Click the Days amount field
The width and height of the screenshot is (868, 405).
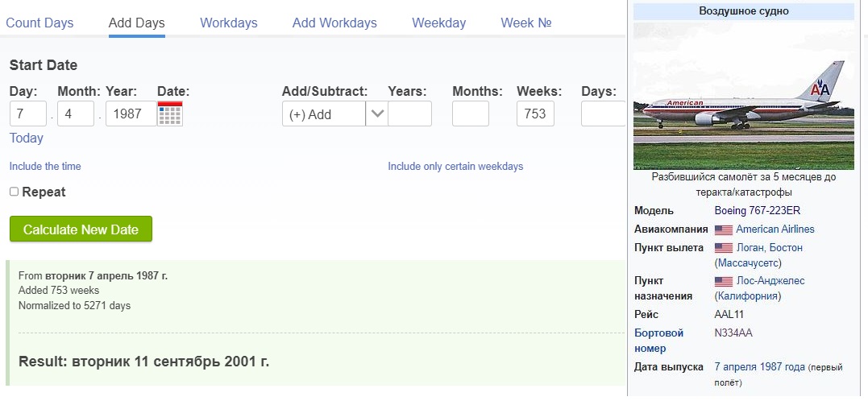click(x=604, y=114)
